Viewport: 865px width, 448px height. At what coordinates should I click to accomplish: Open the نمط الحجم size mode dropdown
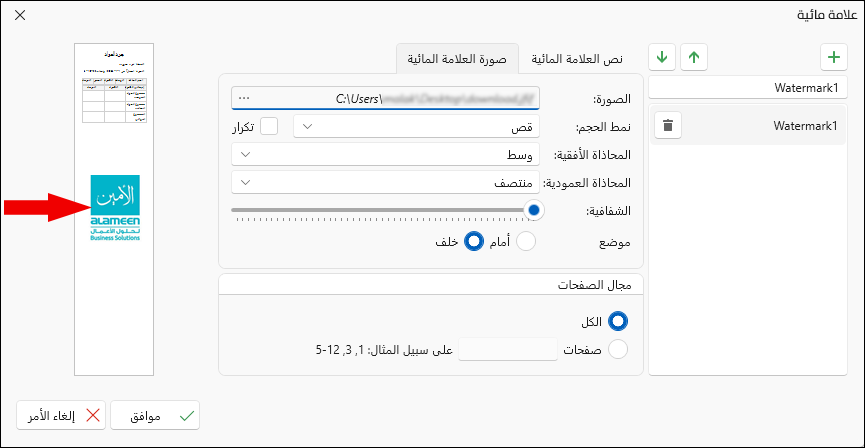(417, 126)
